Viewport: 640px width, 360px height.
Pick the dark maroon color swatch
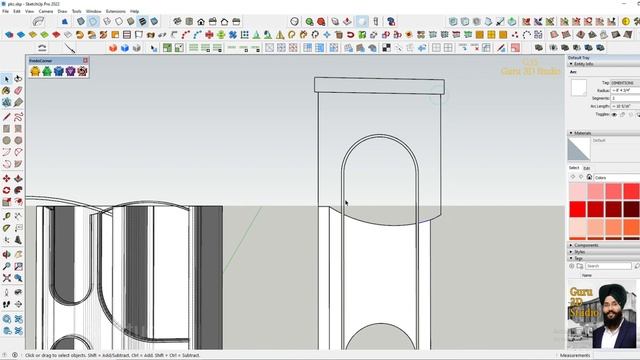[631, 209]
